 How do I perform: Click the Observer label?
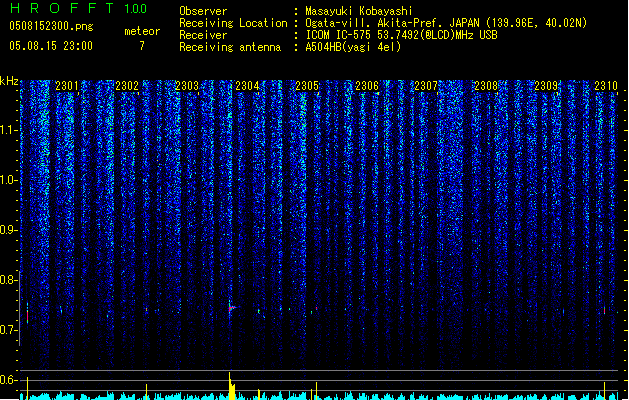[203, 11]
